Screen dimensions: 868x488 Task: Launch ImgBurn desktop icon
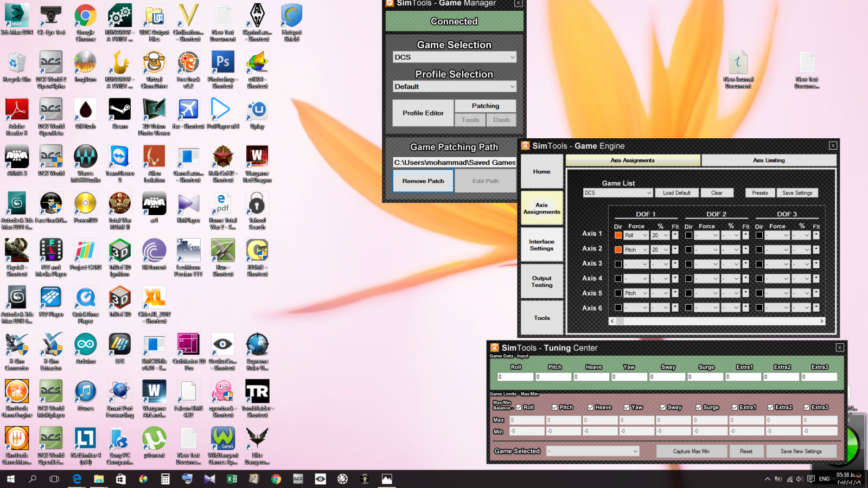[x=86, y=67]
